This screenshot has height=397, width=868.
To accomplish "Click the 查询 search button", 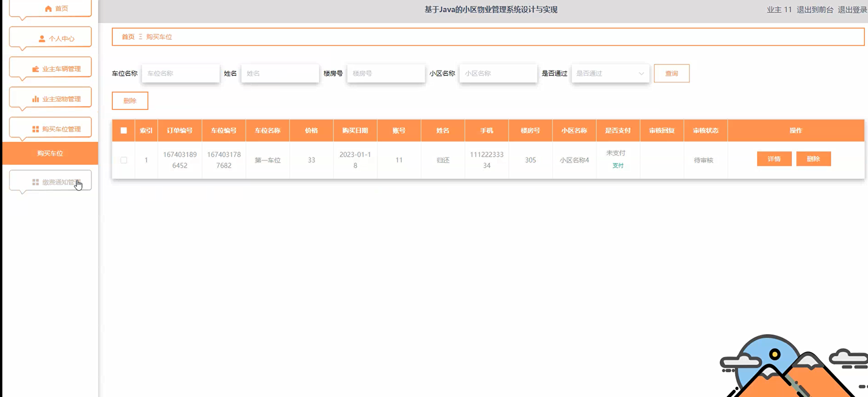I will (671, 73).
